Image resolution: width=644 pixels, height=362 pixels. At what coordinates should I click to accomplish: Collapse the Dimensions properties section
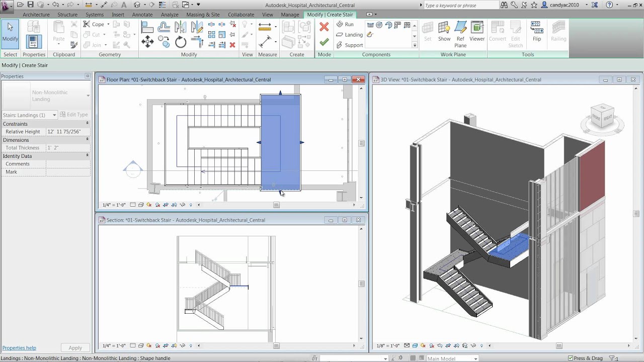pos(87,139)
